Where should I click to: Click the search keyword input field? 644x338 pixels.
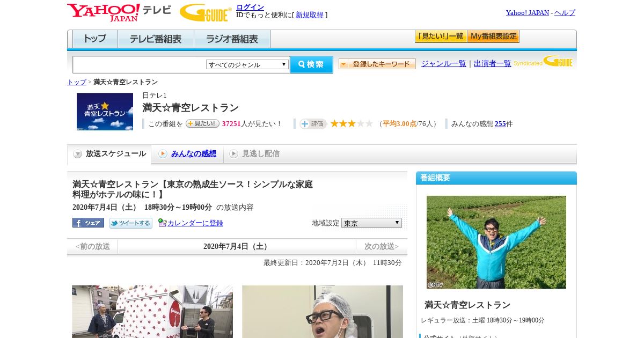[140, 64]
